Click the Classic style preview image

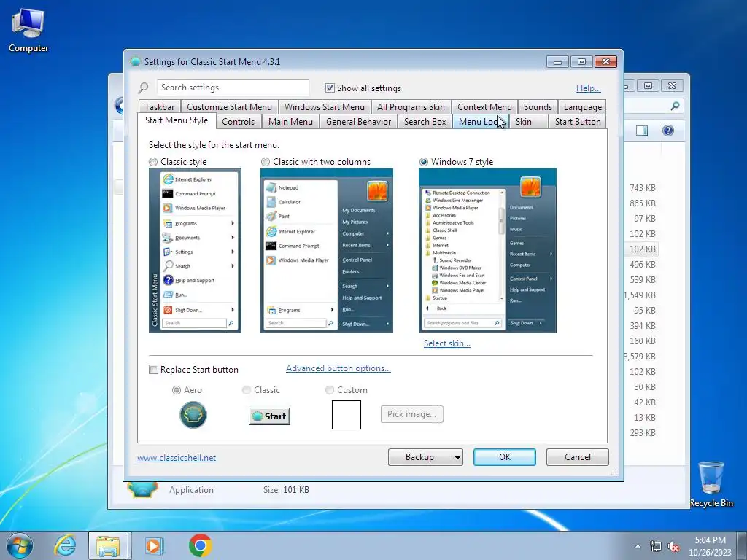point(195,251)
